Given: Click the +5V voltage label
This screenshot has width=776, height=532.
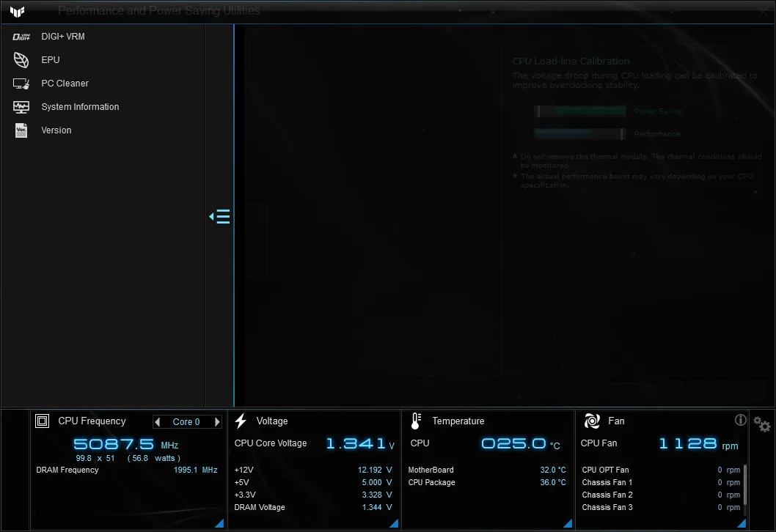Looking at the screenshot, I should pos(241,483).
